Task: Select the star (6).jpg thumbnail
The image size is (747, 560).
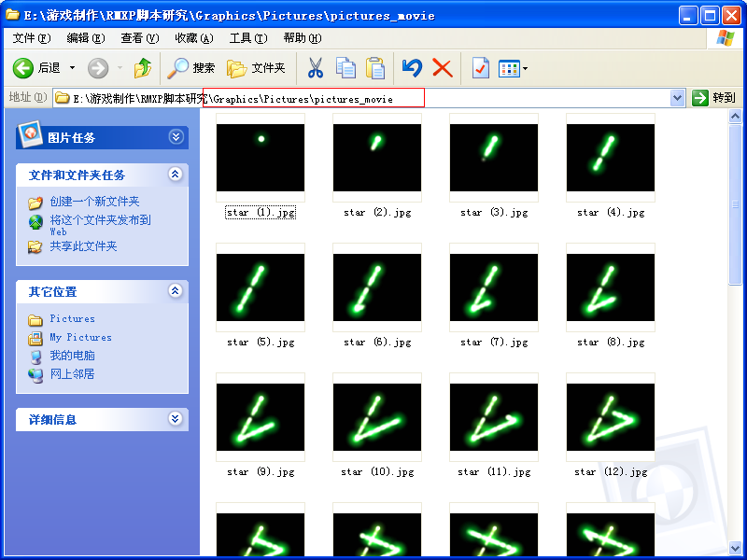Action: (x=377, y=287)
